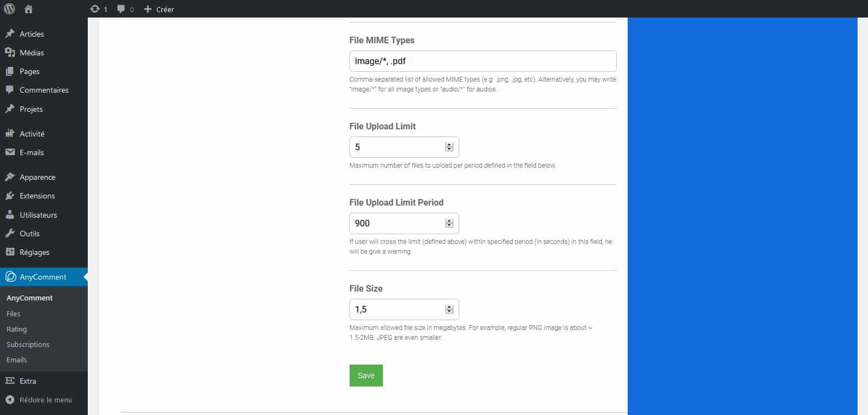
Task: Open the site home icon
Action: pos(29,9)
